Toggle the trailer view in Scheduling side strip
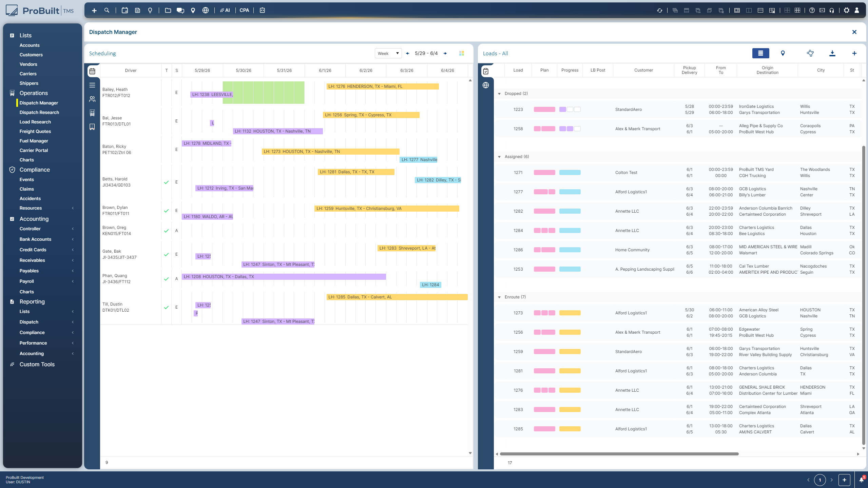868x488 pixels. 92,127
